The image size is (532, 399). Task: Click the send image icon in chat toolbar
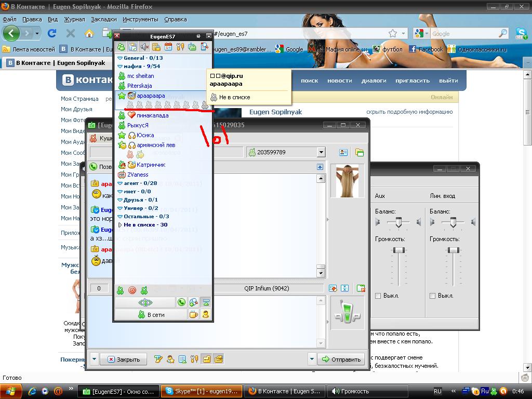(x=182, y=359)
